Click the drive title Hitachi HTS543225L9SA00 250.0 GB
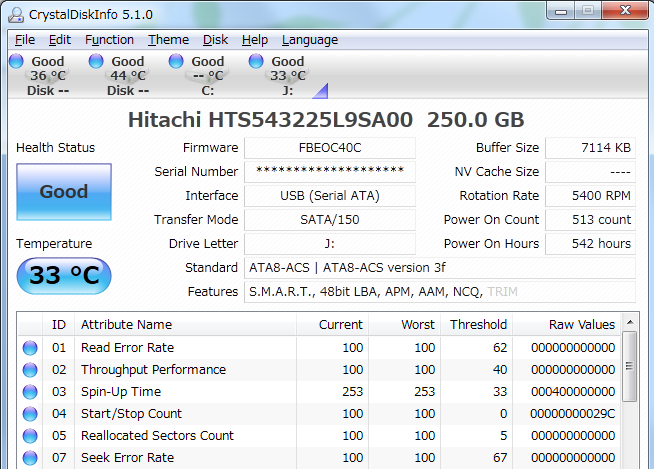Image resolution: width=654 pixels, height=469 pixels. pyautogui.click(x=326, y=120)
